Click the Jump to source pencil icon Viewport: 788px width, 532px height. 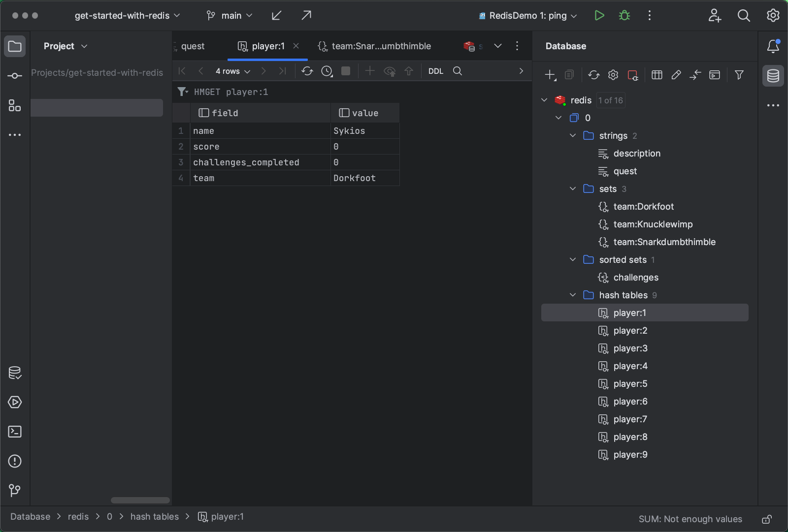coord(676,75)
